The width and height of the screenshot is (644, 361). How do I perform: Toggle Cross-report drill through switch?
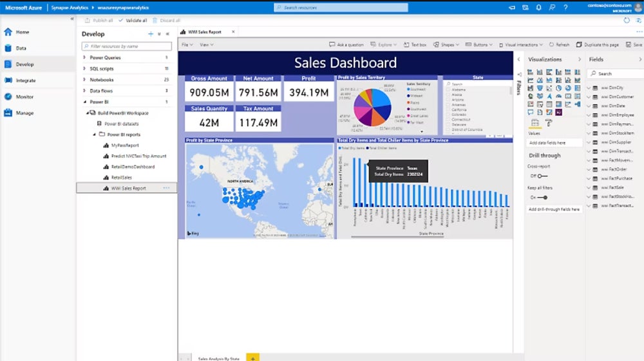[542, 176]
